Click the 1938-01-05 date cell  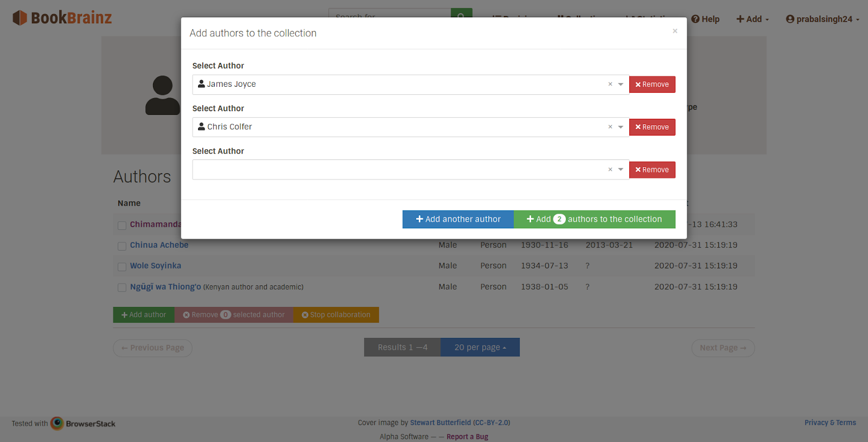(x=545, y=287)
